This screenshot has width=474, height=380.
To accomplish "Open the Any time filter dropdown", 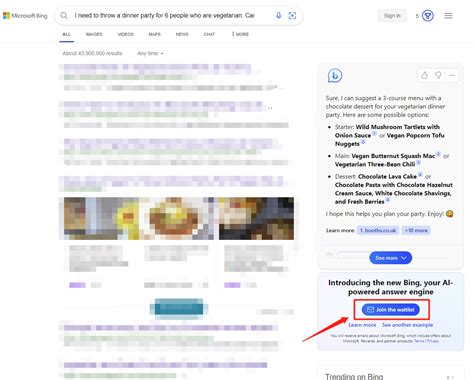I will [x=150, y=53].
